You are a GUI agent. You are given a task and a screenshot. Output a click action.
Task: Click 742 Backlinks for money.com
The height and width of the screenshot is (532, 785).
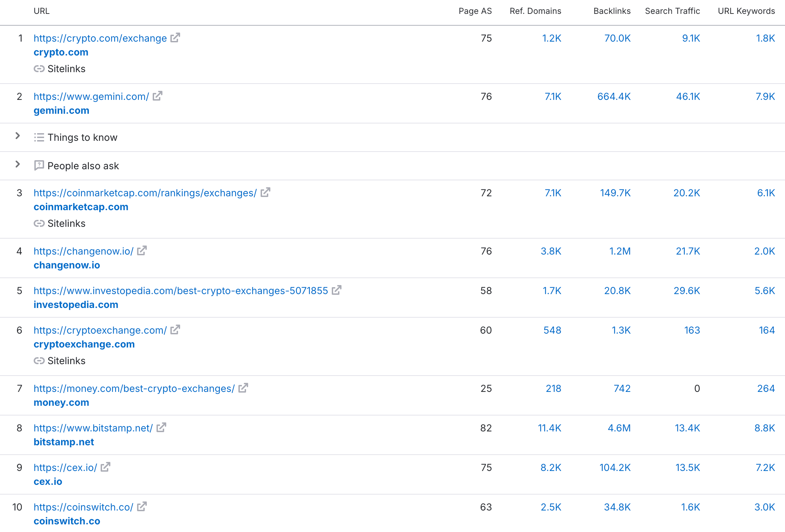tap(622, 388)
